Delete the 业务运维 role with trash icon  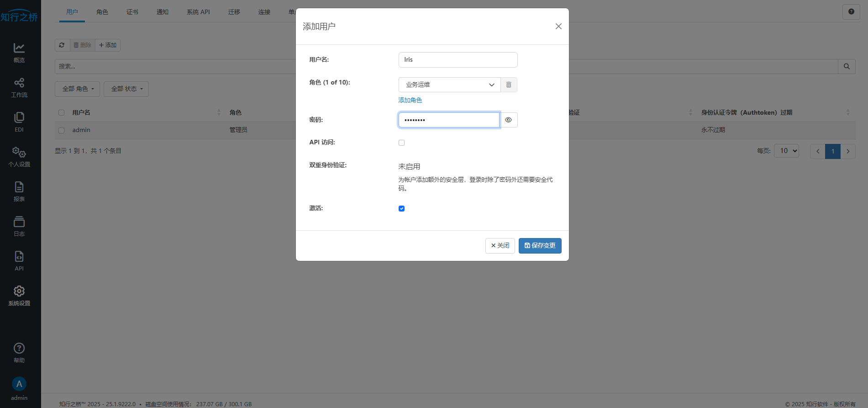pos(509,85)
